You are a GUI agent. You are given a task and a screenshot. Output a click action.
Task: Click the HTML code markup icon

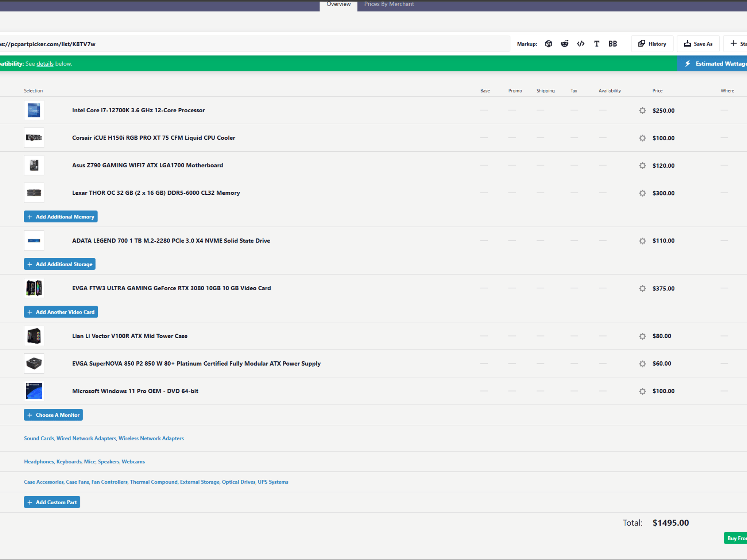[581, 44]
